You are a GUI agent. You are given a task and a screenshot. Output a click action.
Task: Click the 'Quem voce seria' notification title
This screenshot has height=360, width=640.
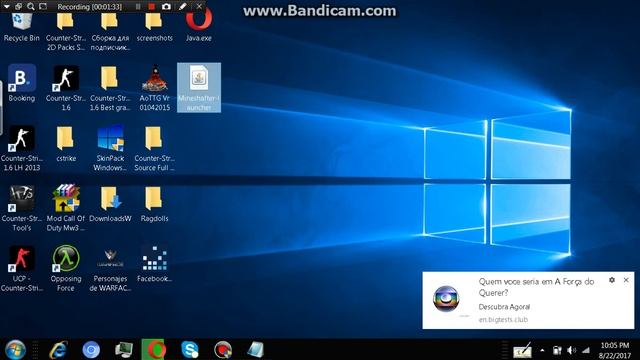tap(536, 287)
